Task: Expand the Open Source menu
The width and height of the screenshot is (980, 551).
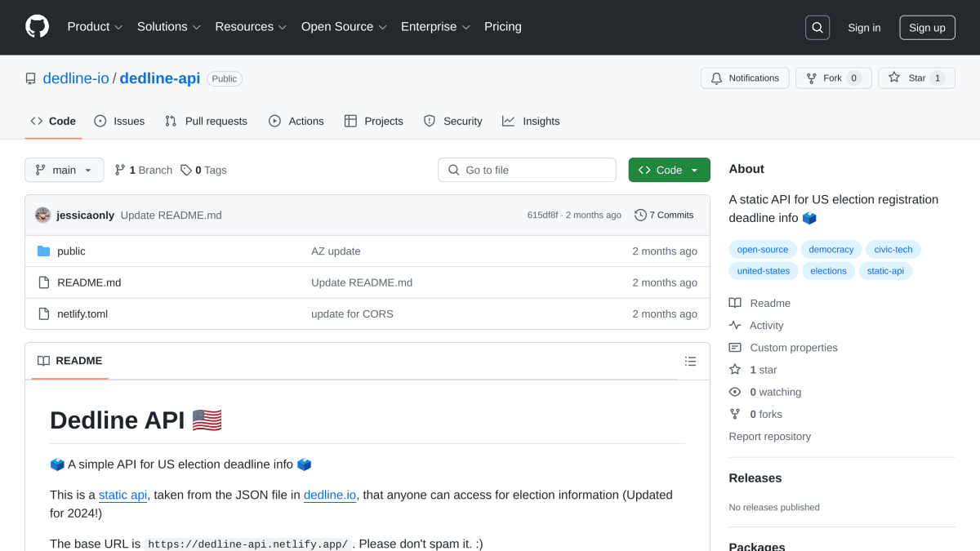Action: click(344, 27)
